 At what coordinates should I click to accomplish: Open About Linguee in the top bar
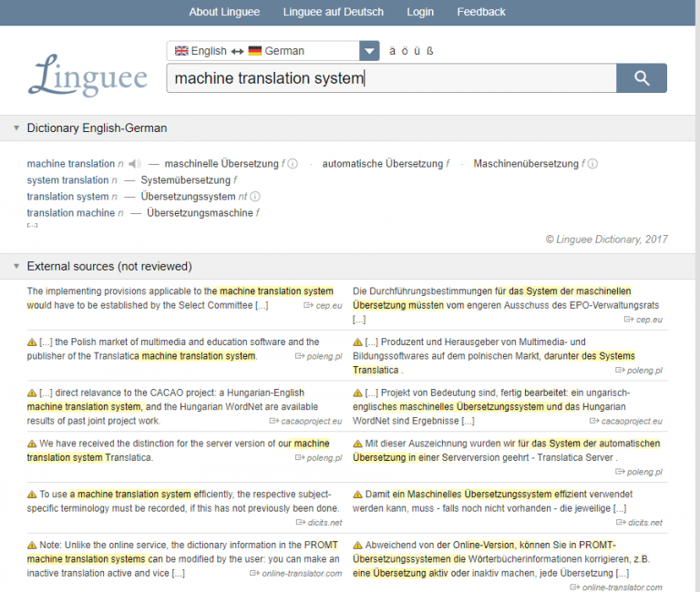click(224, 12)
